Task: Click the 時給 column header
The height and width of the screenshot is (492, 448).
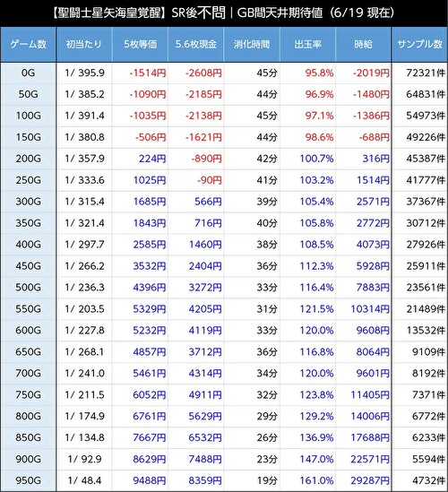Action: click(363, 44)
